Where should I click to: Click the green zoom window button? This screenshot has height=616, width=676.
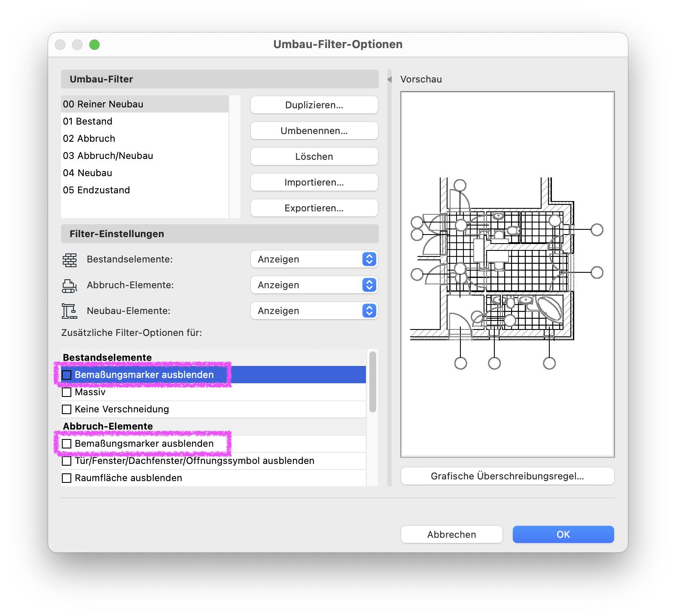pyautogui.click(x=94, y=45)
